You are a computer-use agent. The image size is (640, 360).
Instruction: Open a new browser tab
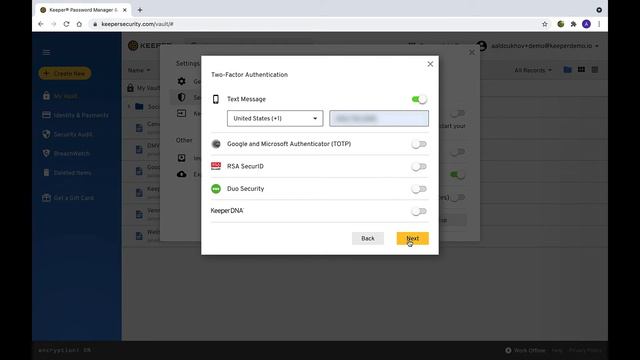point(140,10)
